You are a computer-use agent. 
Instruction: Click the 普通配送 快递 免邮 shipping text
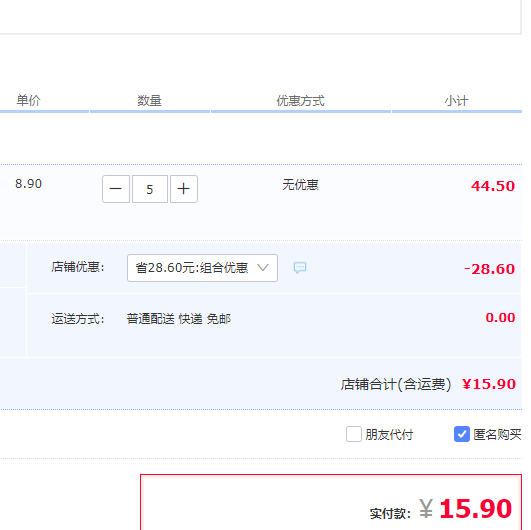(x=179, y=319)
